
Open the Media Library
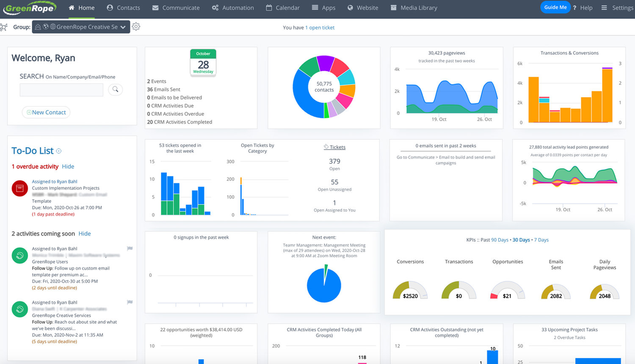coord(414,7)
